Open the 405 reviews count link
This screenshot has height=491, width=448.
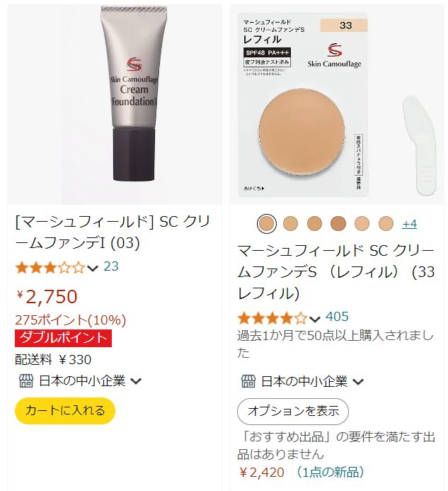pyautogui.click(x=337, y=317)
